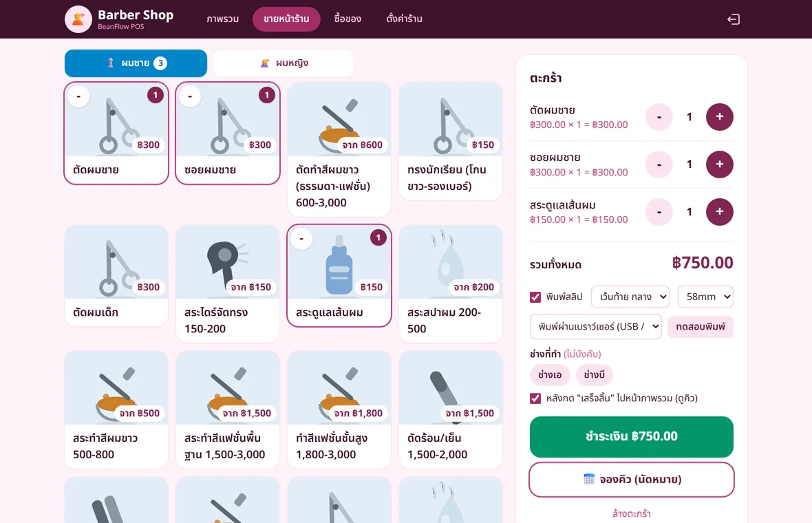Increase ตัดผมชาย quantity with plus button
The width and height of the screenshot is (812, 523).
(x=719, y=117)
